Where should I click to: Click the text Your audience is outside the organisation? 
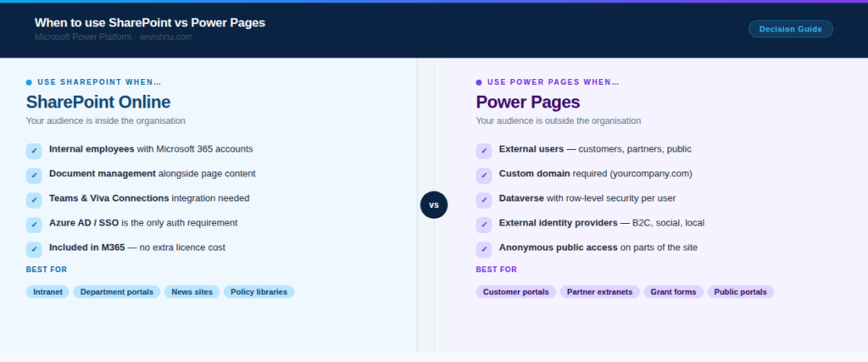pos(559,120)
